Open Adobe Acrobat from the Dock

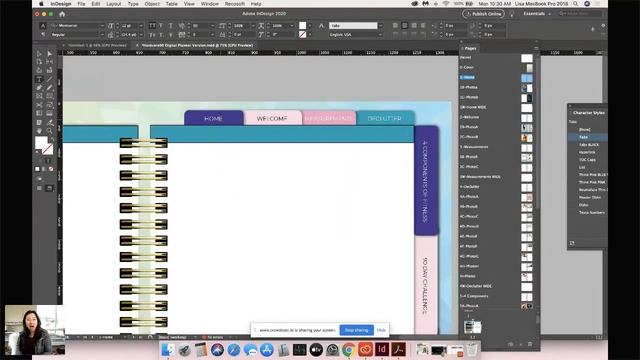point(399,349)
